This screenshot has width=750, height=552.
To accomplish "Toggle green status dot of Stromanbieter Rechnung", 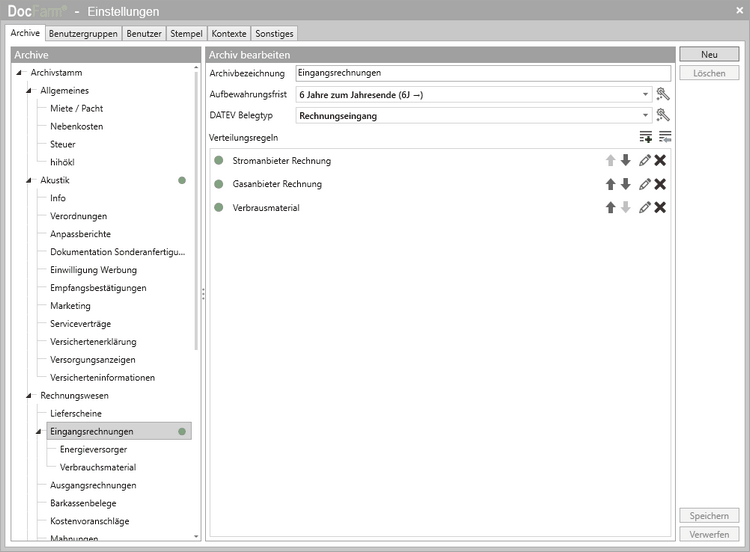I will tap(219, 161).
